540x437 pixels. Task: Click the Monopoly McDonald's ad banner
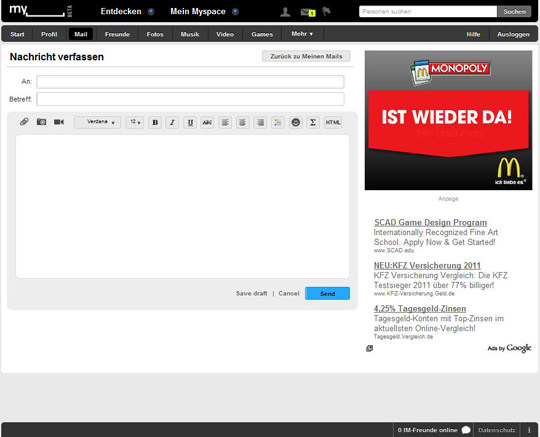448,120
